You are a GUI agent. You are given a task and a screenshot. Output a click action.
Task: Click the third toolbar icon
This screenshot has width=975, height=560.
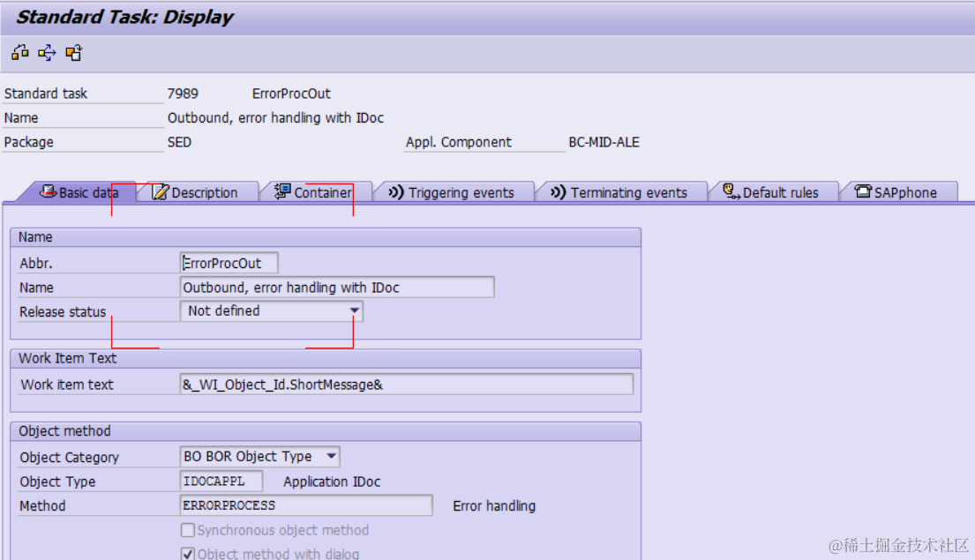point(73,53)
